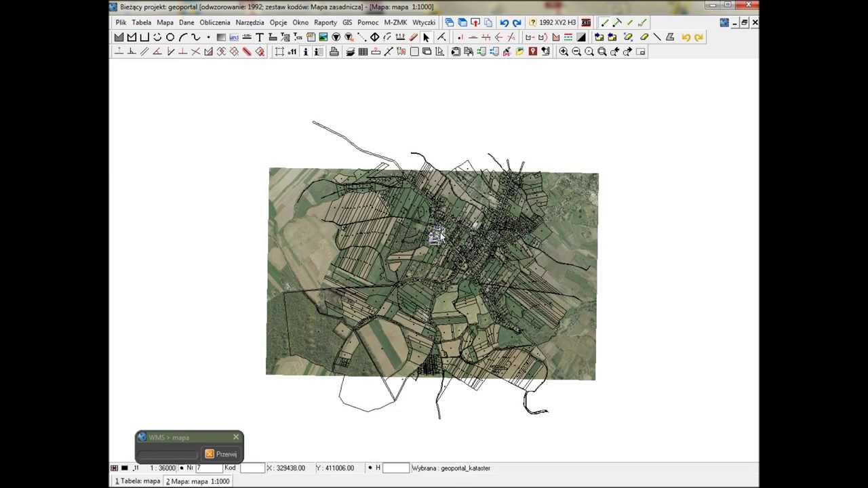Open the M-ZMK menu
Image resolution: width=868 pixels, height=488 pixels.
click(395, 22)
